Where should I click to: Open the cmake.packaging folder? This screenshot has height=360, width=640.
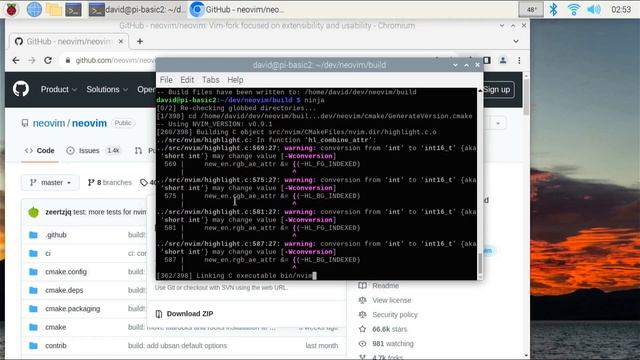tap(72, 309)
